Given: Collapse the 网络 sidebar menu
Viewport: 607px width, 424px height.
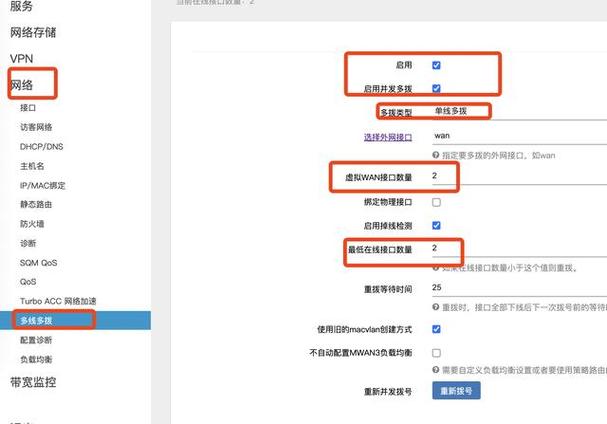Looking at the screenshot, I should [21, 85].
